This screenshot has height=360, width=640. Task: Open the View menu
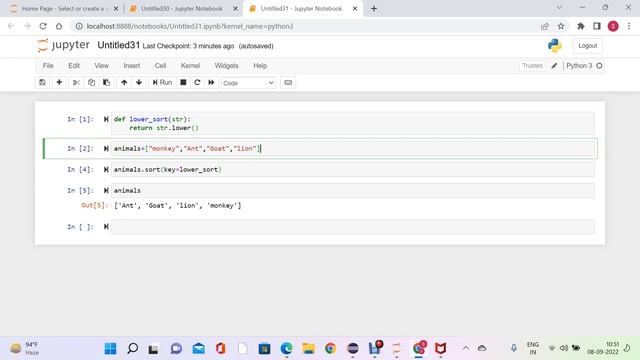[102, 65]
